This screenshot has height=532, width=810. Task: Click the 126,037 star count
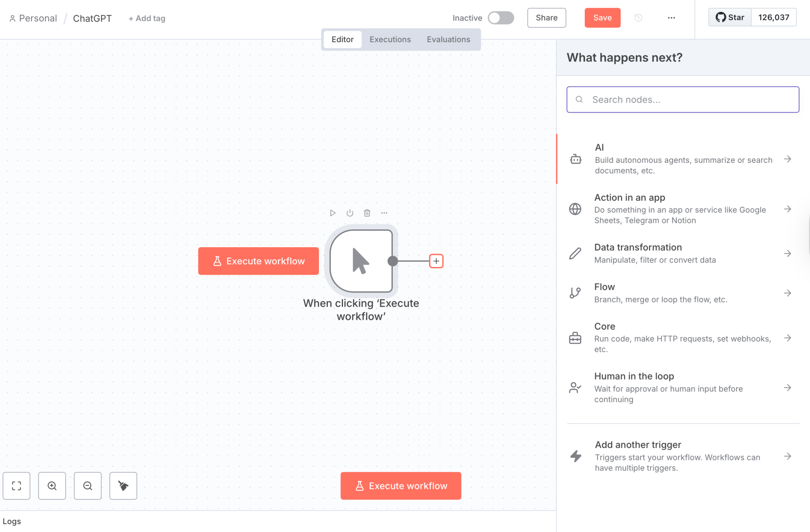[774, 17]
